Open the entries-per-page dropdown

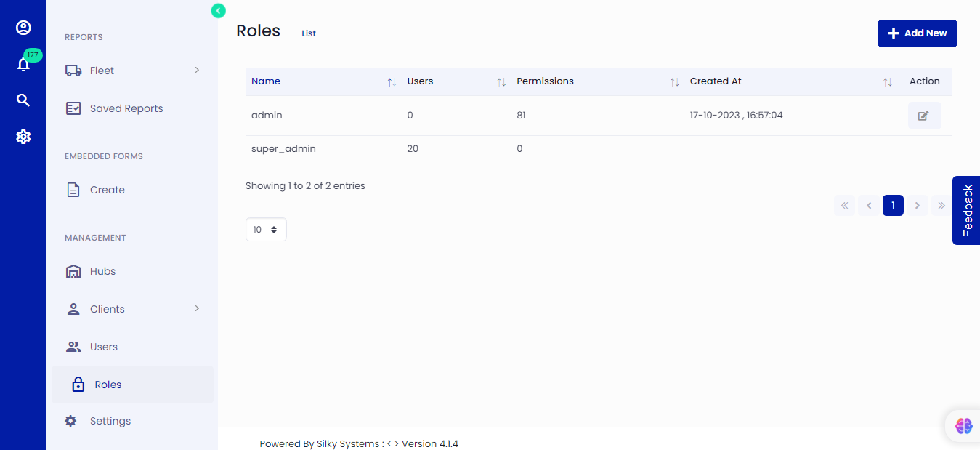pos(266,229)
